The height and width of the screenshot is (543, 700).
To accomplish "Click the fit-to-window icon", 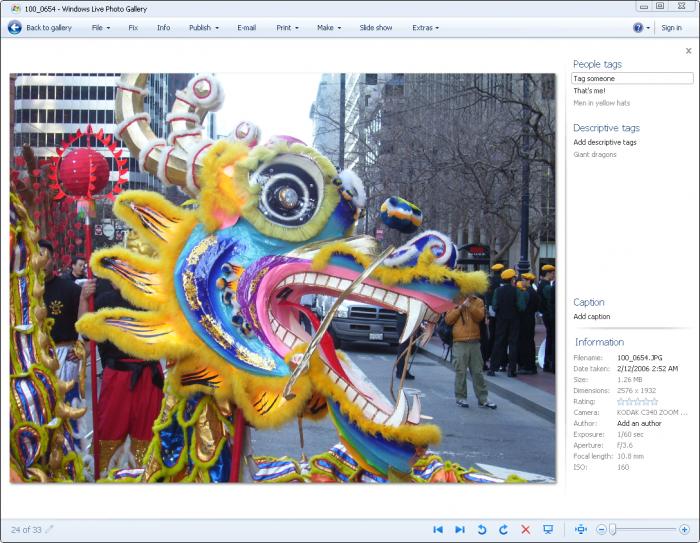I will click(x=580, y=529).
